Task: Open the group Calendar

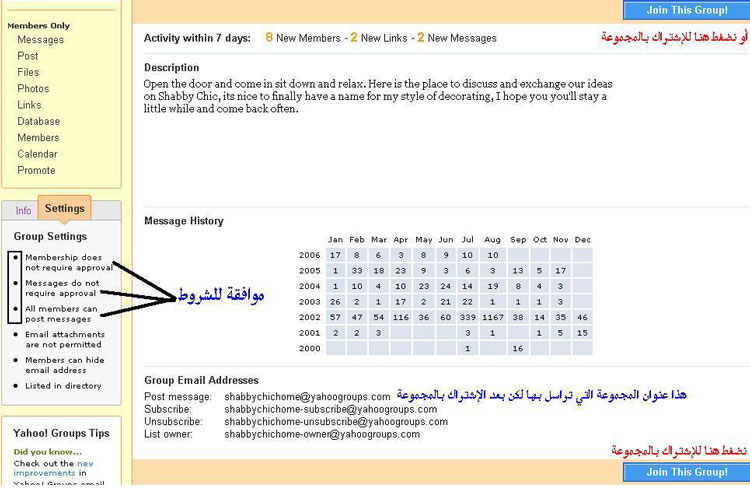Action: 38,154
